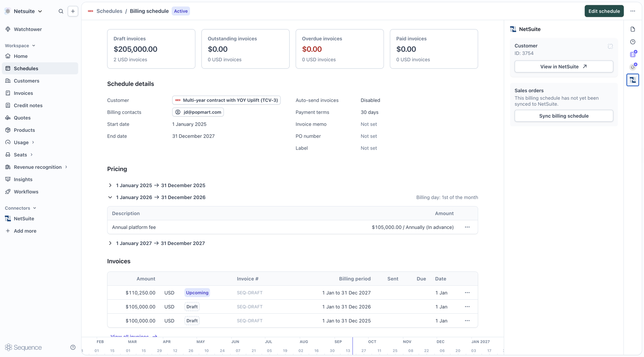Expand the Revenue recognition submenu
The height and width of the screenshot is (357, 644).
coord(66,167)
